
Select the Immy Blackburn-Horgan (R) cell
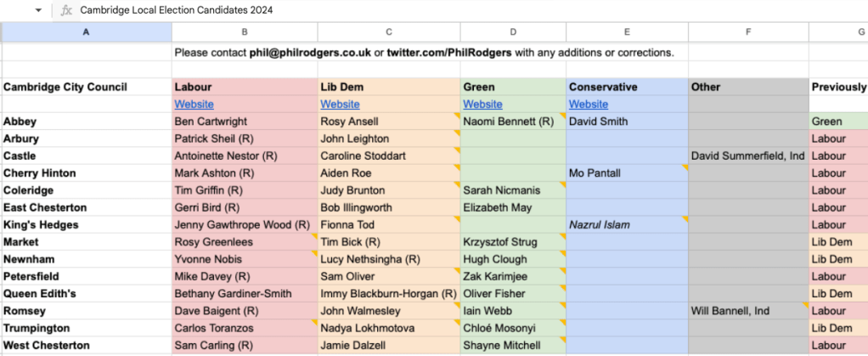[388, 294]
